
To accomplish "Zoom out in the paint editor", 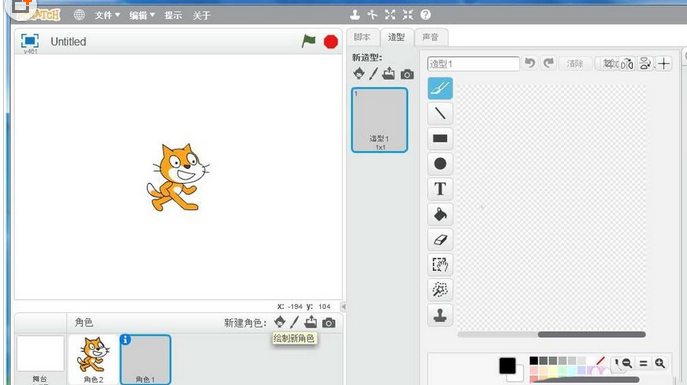I will (627, 363).
